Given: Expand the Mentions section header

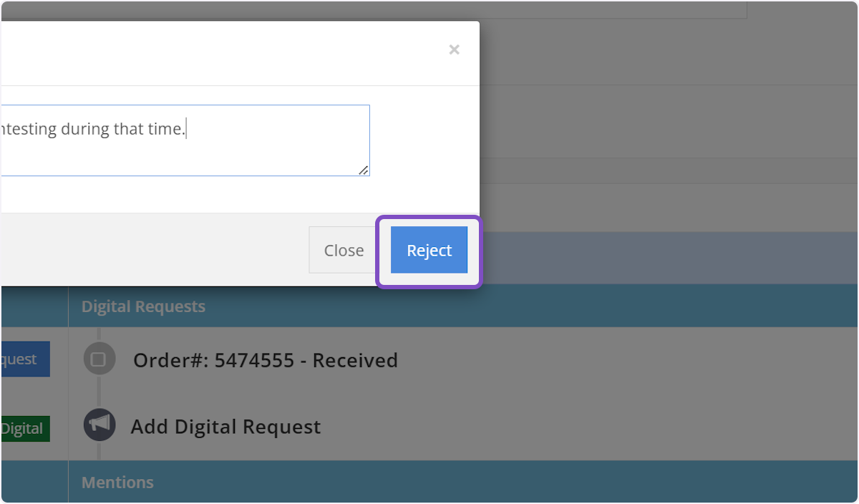Looking at the screenshot, I should [117, 483].
